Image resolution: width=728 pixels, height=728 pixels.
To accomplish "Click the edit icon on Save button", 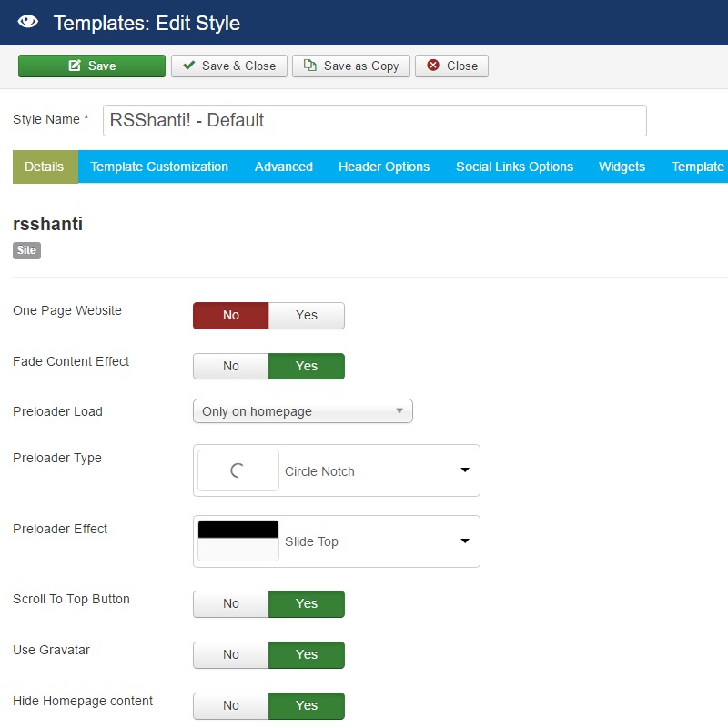I will (75, 65).
